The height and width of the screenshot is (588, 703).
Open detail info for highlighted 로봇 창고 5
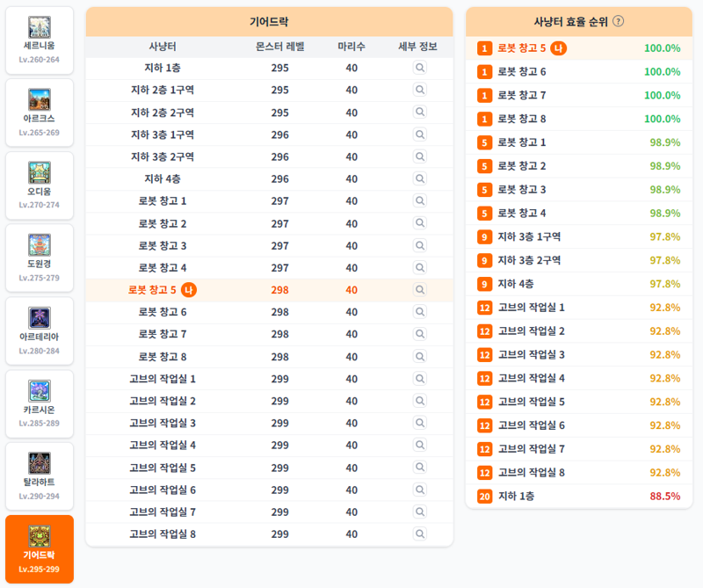420,290
